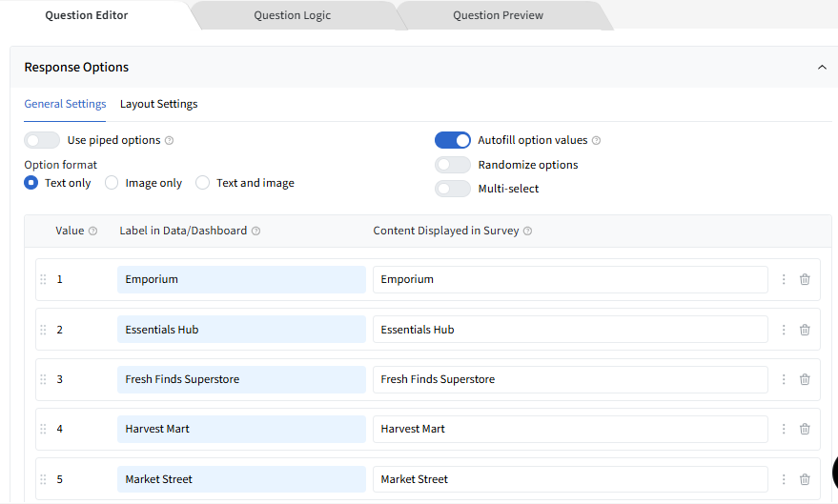Viewport: 838px width, 504px height.
Task: Click info icon beside Use piped options
Action: pyautogui.click(x=169, y=141)
